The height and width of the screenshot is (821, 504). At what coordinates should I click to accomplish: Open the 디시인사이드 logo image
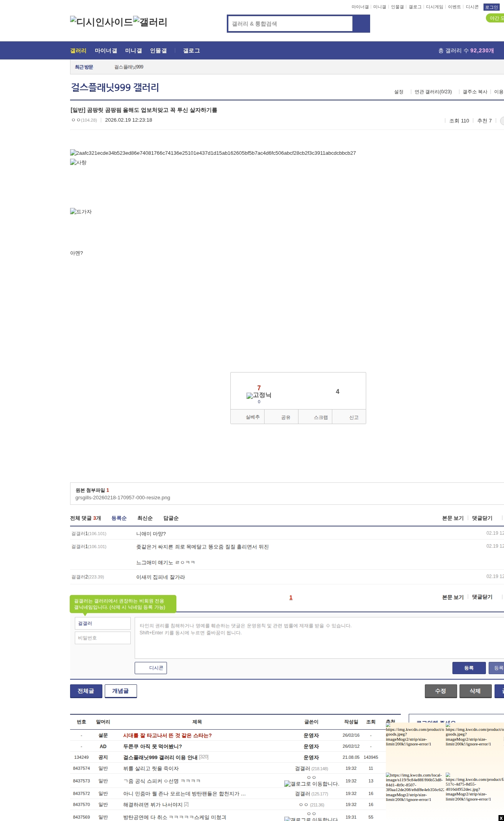pyautogui.click(x=102, y=22)
